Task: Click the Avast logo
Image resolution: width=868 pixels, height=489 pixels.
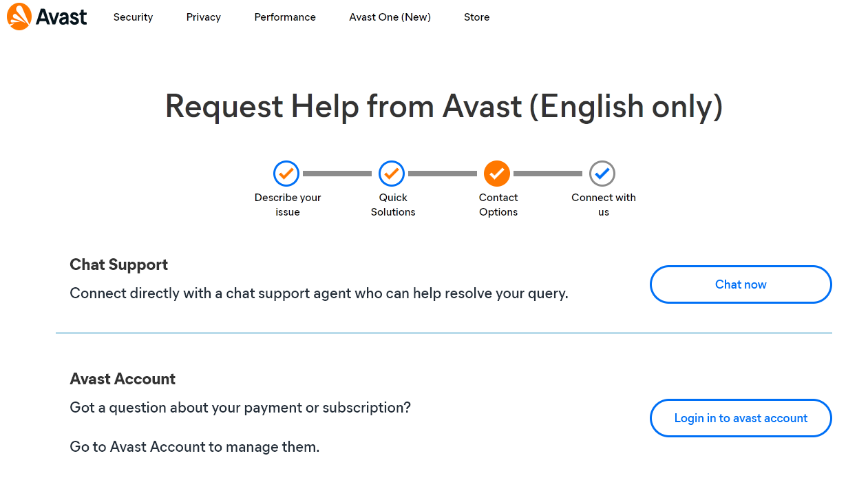Action: [x=47, y=17]
